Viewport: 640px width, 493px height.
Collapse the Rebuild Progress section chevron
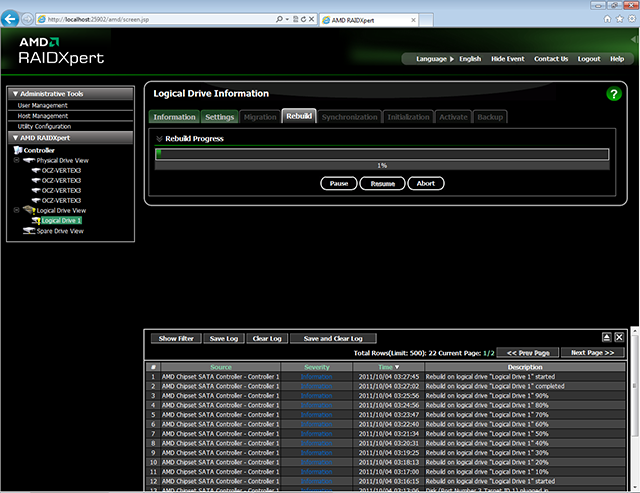[159, 139]
